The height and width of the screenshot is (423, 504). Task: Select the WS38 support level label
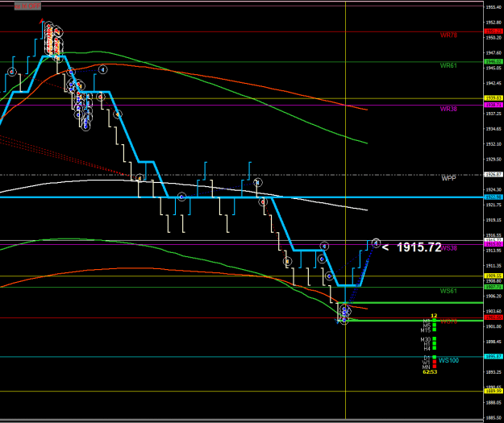[x=449, y=248]
